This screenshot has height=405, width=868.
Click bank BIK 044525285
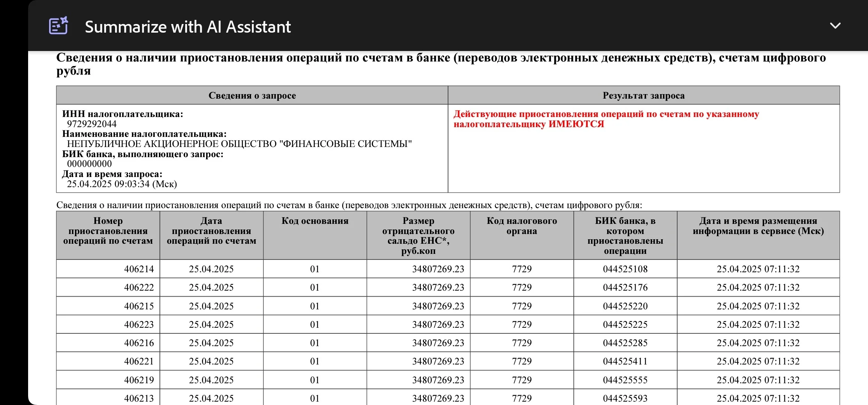click(625, 343)
